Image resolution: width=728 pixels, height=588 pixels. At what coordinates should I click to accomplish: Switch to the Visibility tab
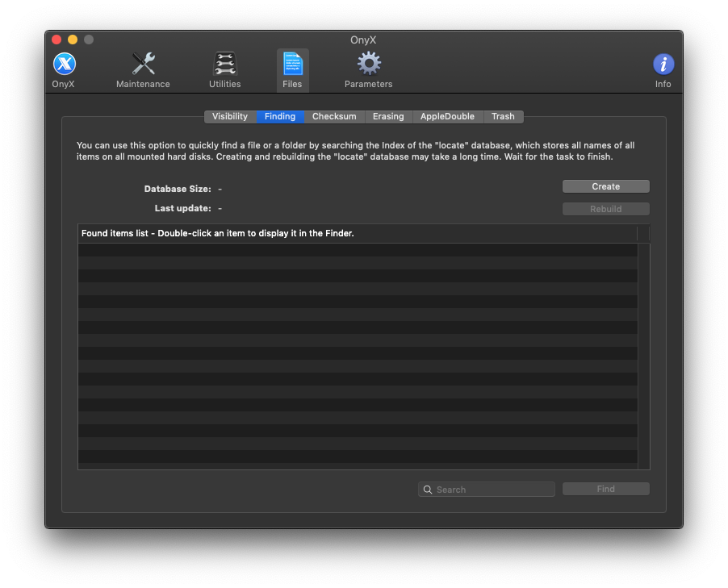pos(230,117)
